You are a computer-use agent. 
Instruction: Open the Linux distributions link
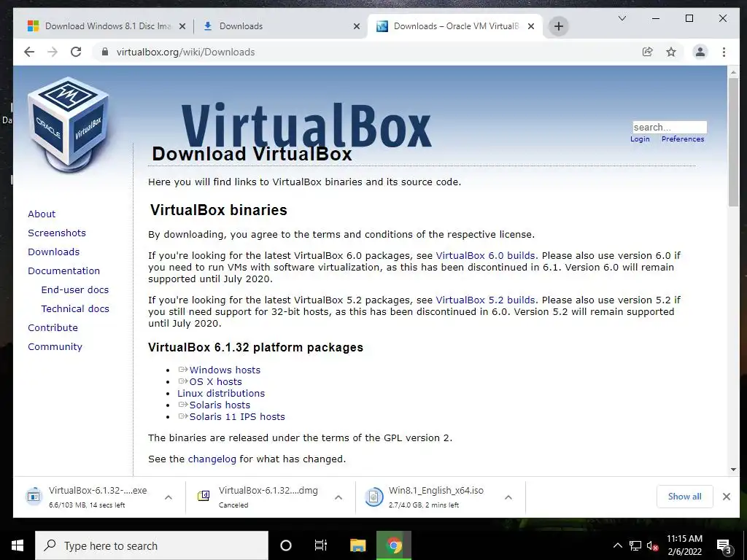[221, 393]
